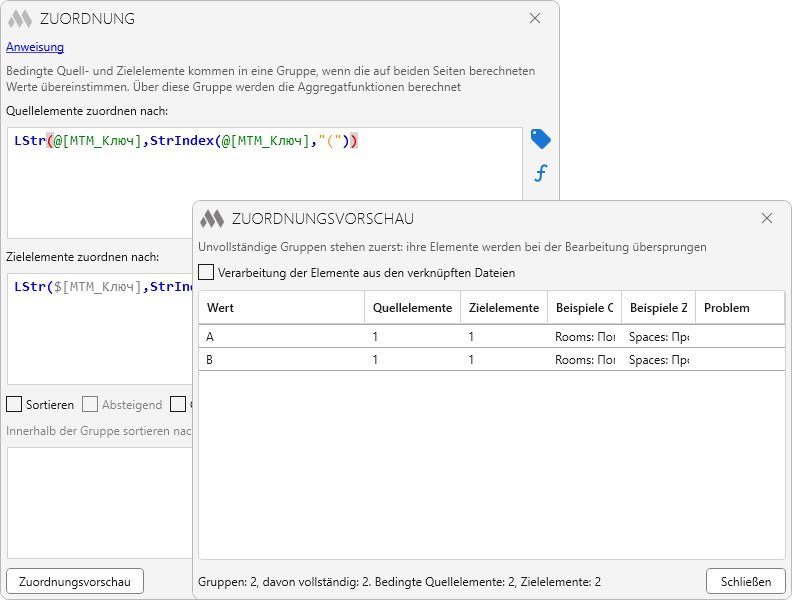The width and height of the screenshot is (792, 600).
Task: Click the Zuordnungsvorschau button
Action: point(75,581)
